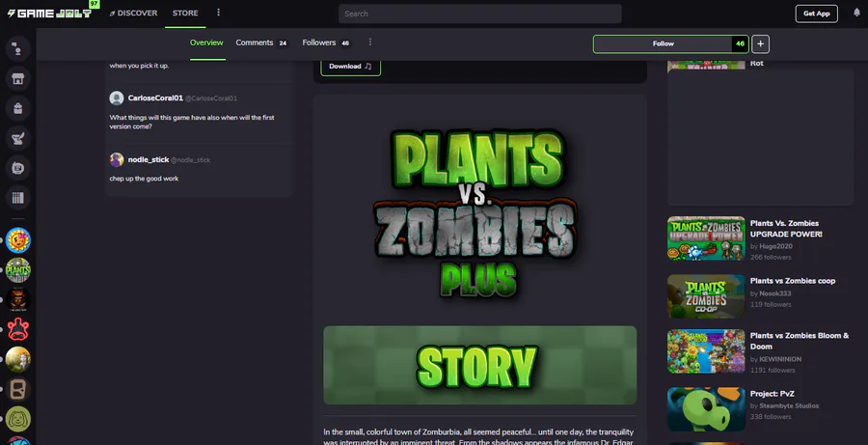This screenshot has width=868, height=445.
Task: Click the Game Jolt logo
Action: click(x=50, y=14)
